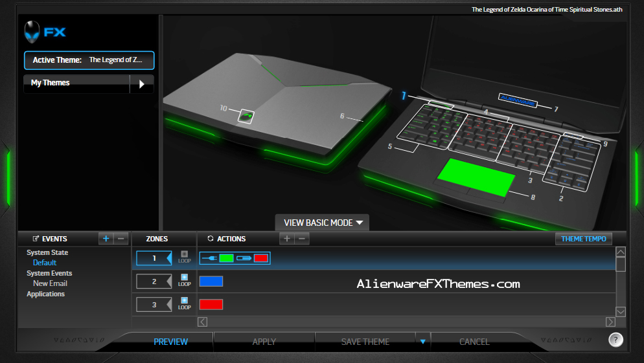Click the plugged-in power state icon in zone 1
Screen dimensions: 644x363
[209, 258]
